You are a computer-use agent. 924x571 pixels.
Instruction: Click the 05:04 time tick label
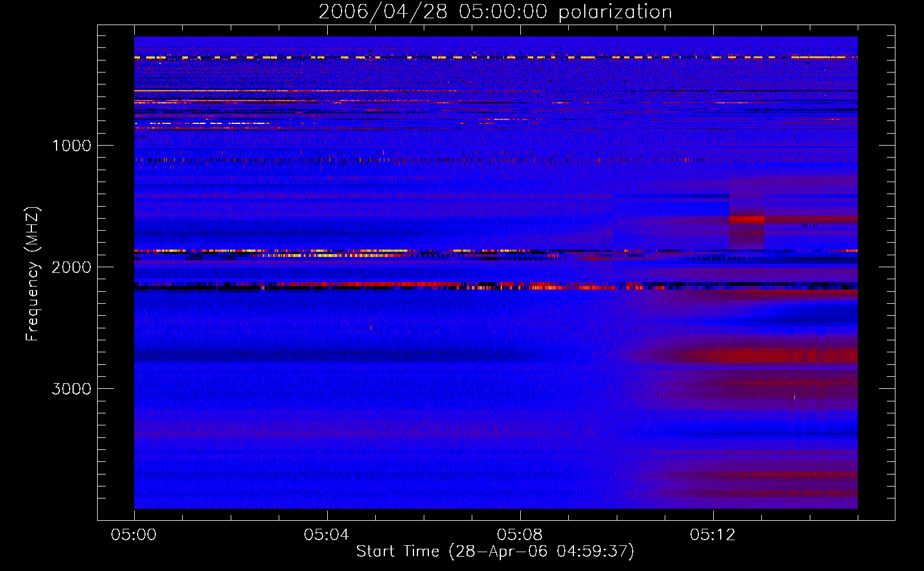(x=327, y=534)
